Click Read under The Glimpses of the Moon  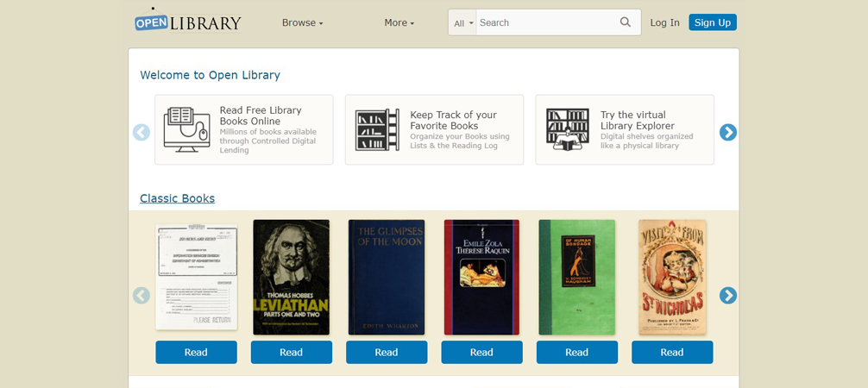[387, 352]
